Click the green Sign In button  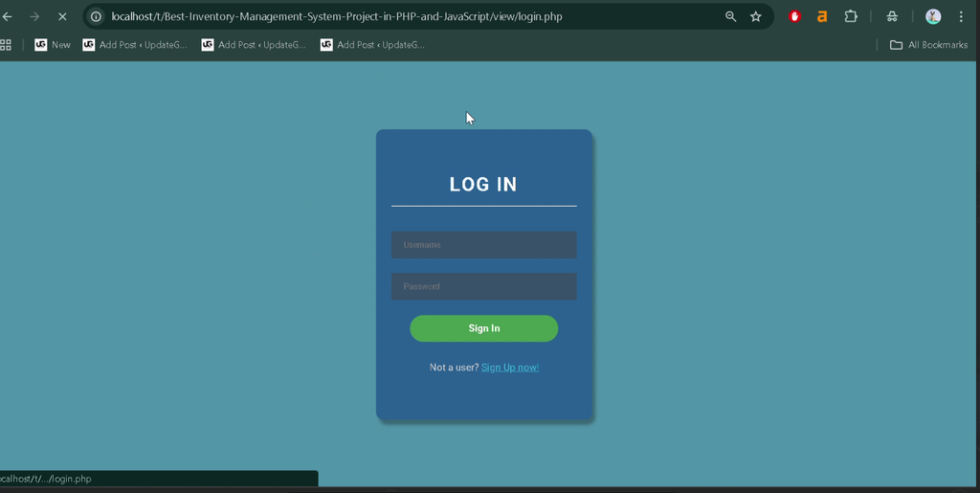tap(483, 328)
